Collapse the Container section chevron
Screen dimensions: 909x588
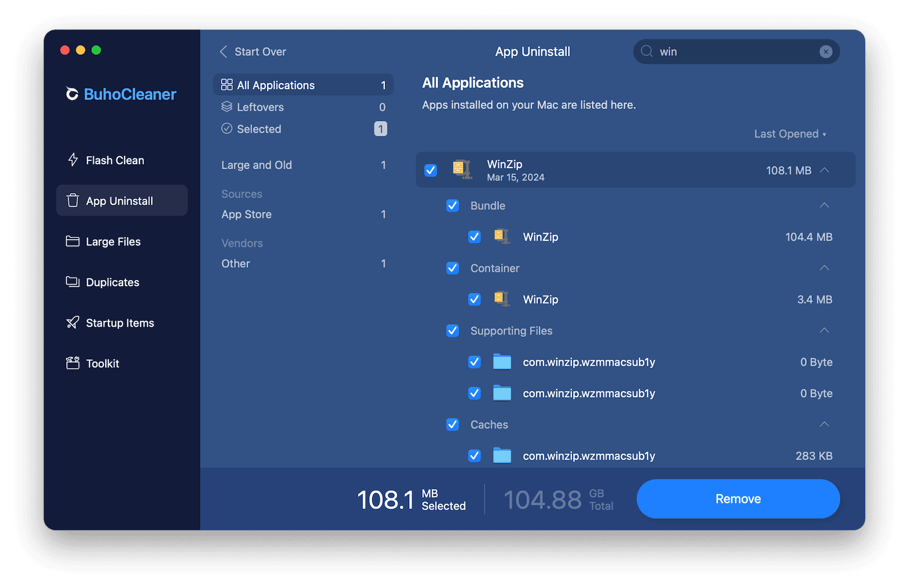coord(824,268)
